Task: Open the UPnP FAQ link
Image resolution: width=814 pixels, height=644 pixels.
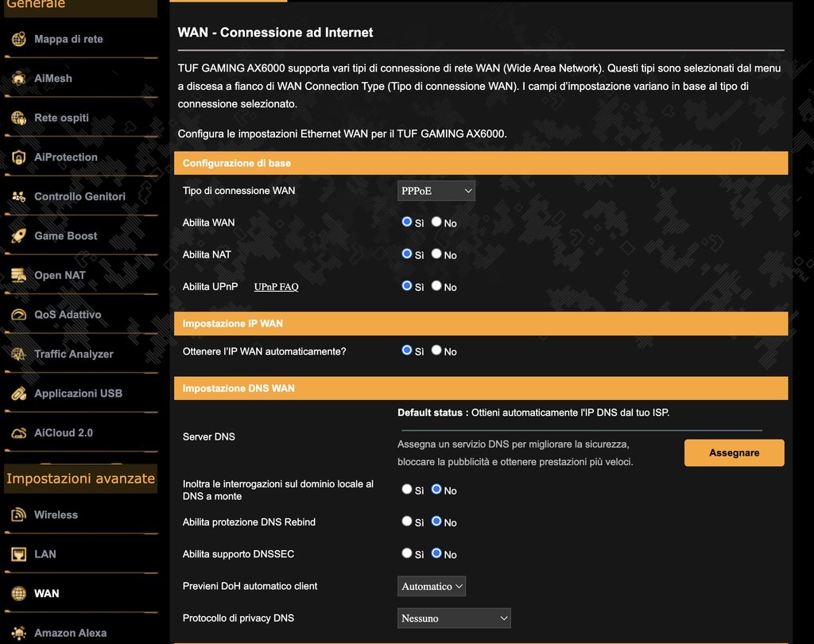Action: [x=276, y=287]
